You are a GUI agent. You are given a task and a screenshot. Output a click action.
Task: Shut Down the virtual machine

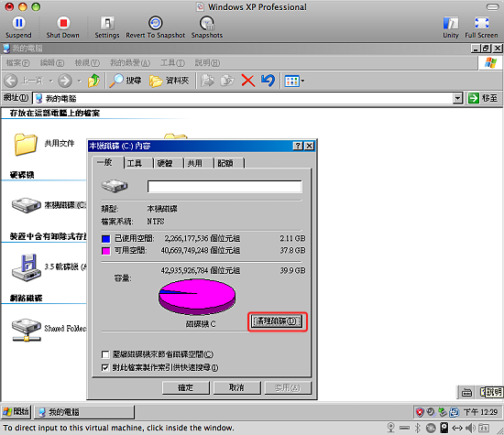pyautogui.click(x=62, y=27)
